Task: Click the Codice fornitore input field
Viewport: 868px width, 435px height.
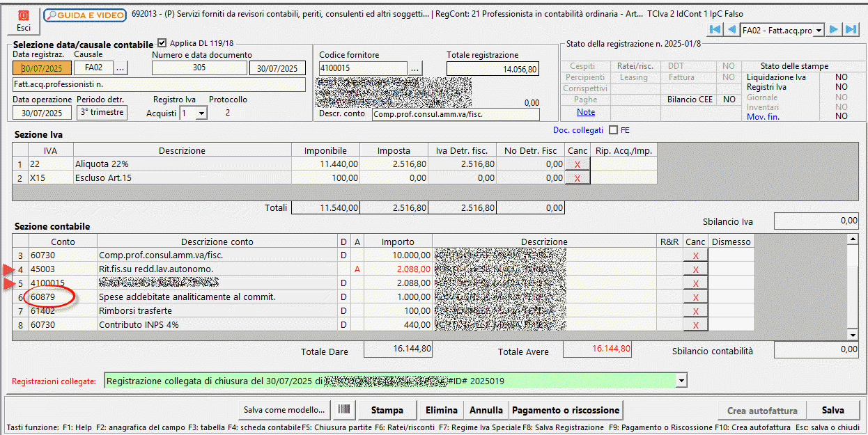Action: [x=362, y=68]
